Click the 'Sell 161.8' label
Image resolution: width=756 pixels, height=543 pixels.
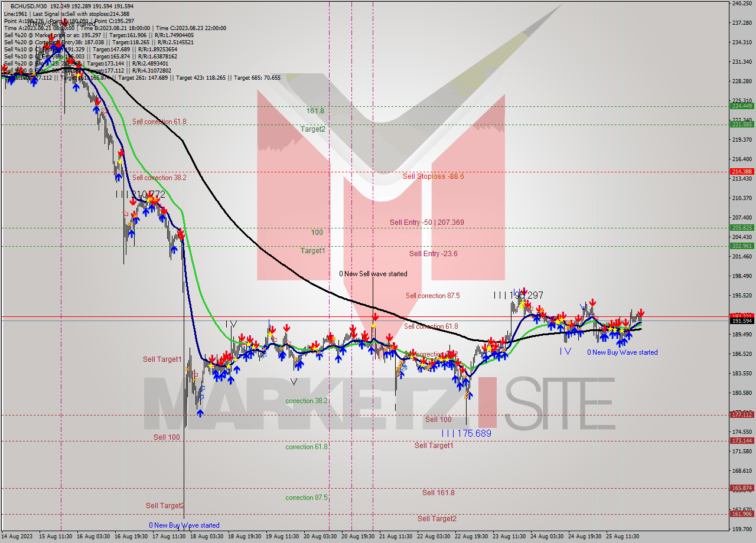tap(438, 492)
